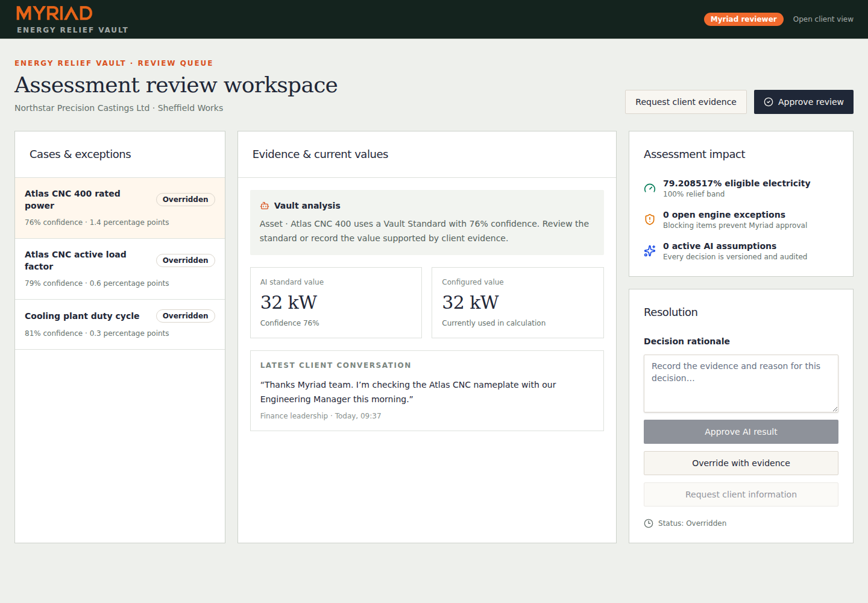Select the Atlas CNC 400 rated power case
868x603 pixels.
click(x=120, y=208)
